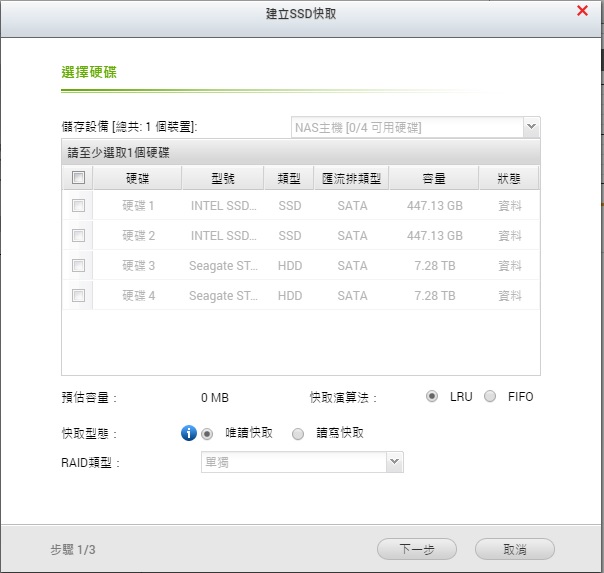Click 447.13 GB capacity in 硬碟 1 row
Screen dimensions: 604x573
click(435, 206)
